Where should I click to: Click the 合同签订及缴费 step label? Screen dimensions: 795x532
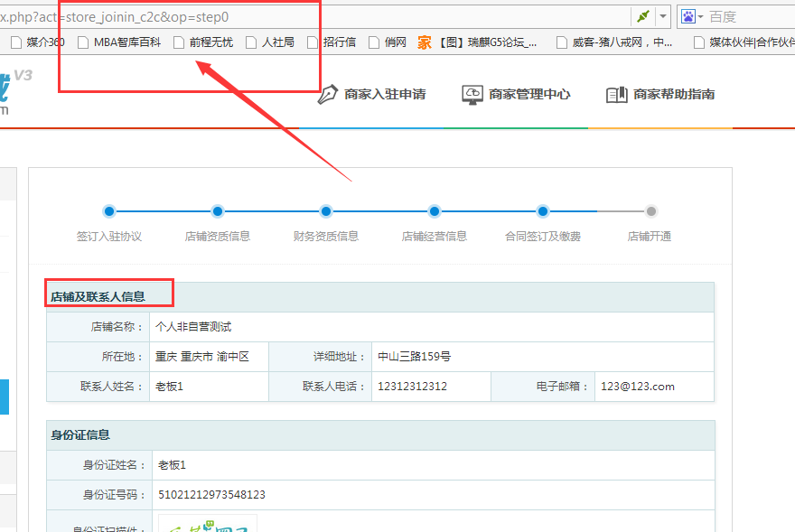pyautogui.click(x=543, y=237)
